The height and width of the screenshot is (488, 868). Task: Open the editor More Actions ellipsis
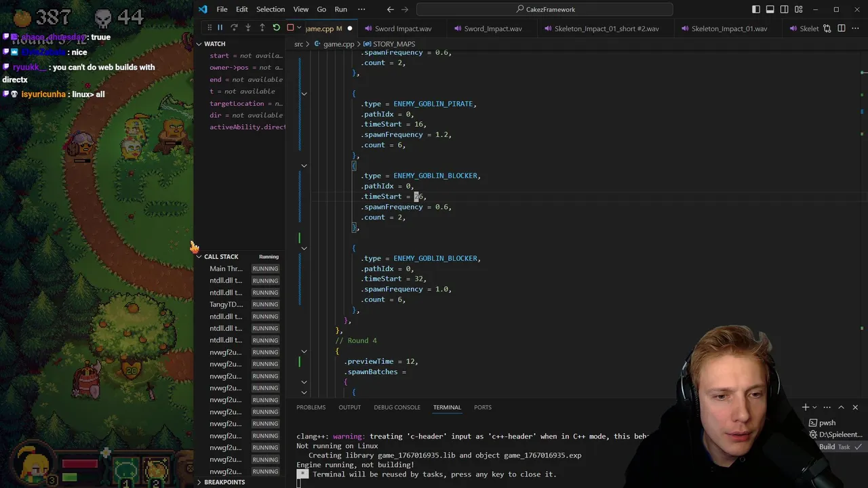click(856, 28)
